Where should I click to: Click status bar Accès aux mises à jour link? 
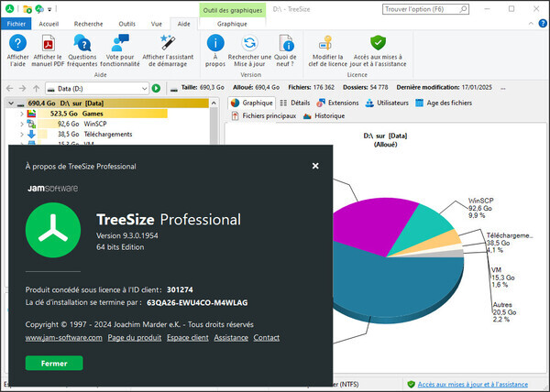(x=473, y=385)
